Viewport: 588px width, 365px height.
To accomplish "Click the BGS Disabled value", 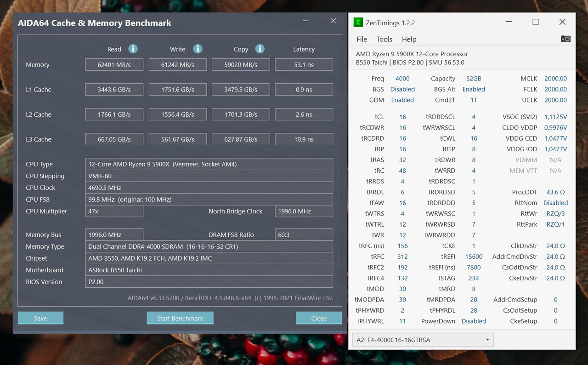I will tap(402, 89).
